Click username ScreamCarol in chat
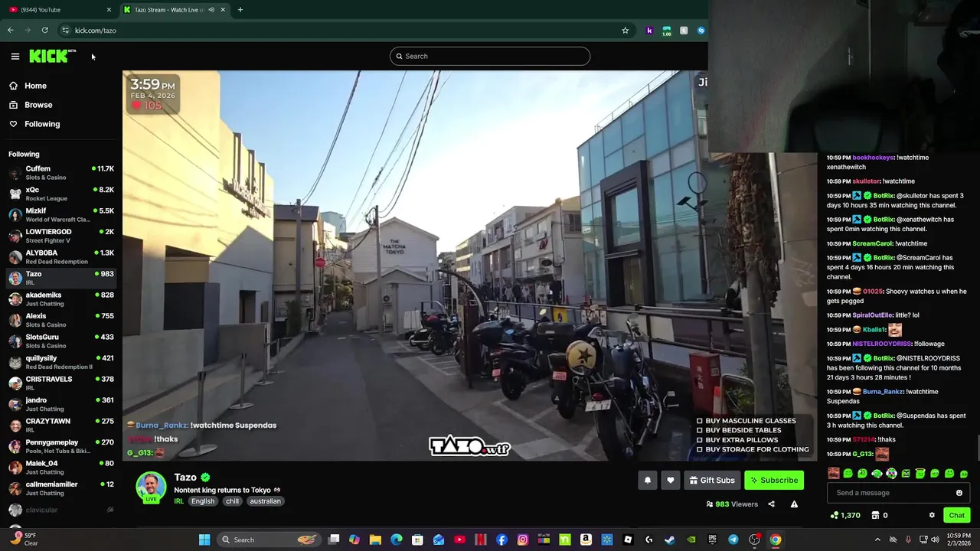The width and height of the screenshot is (980, 551). [873, 243]
